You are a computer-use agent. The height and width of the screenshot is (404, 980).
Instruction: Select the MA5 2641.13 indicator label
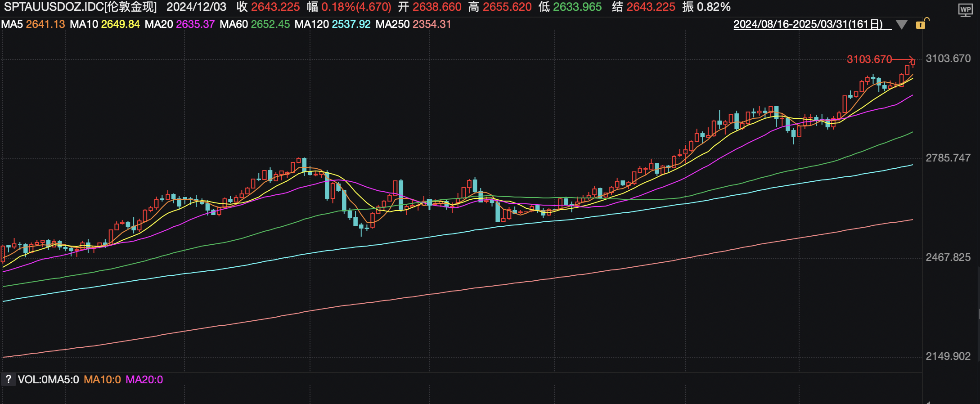click(x=33, y=24)
